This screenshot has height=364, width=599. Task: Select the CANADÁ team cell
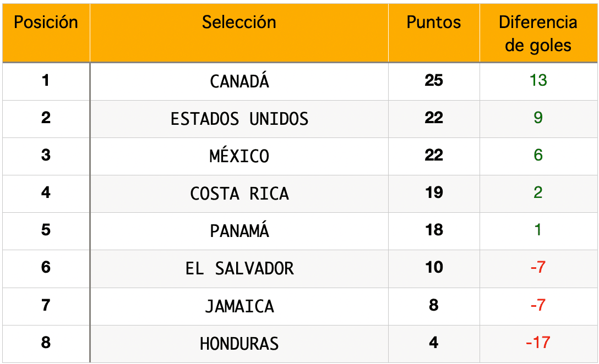click(x=239, y=81)
